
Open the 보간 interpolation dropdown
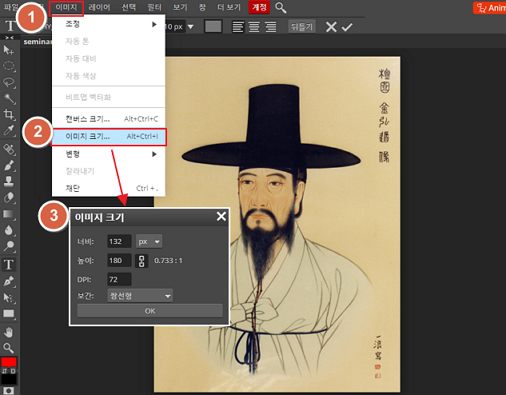(140, 296)
